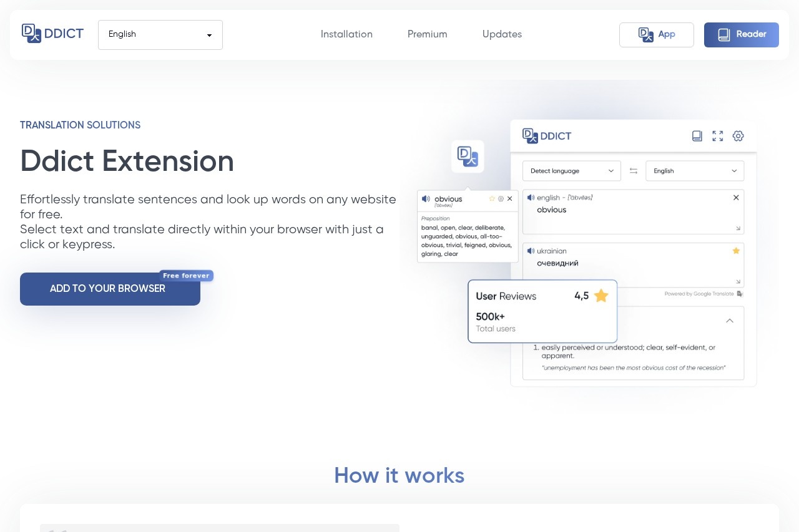799x532 pixels.
Task: Toggle the star in the obvious popup
Action: [x=492, y=199]
